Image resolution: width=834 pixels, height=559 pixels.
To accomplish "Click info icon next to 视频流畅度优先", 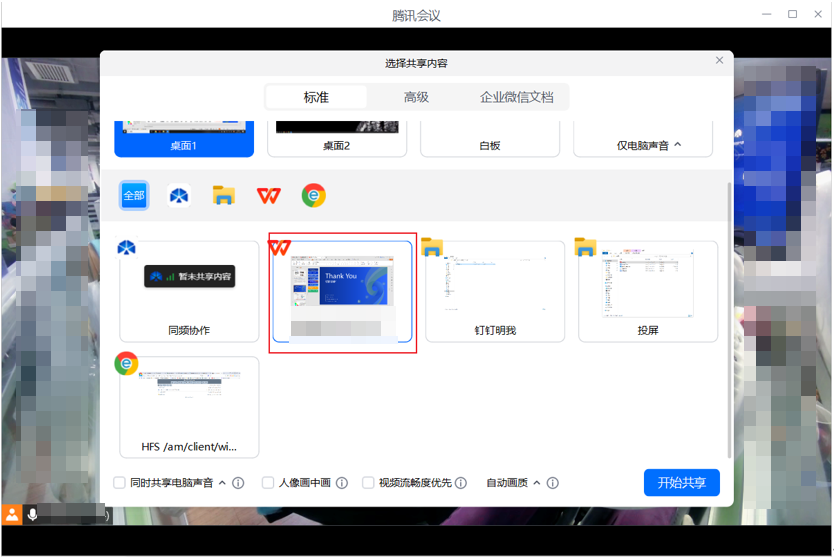I will coord(461,483).
